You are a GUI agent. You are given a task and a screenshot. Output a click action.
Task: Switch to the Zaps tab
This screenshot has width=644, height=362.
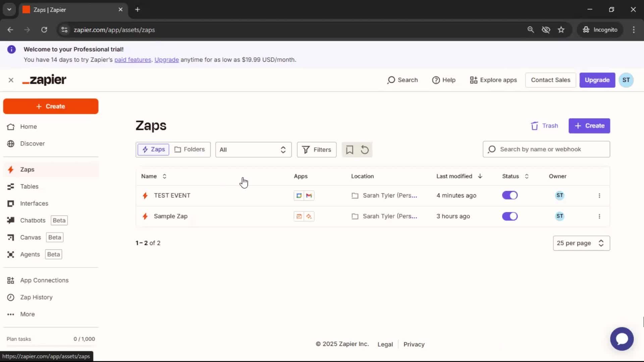153,149
